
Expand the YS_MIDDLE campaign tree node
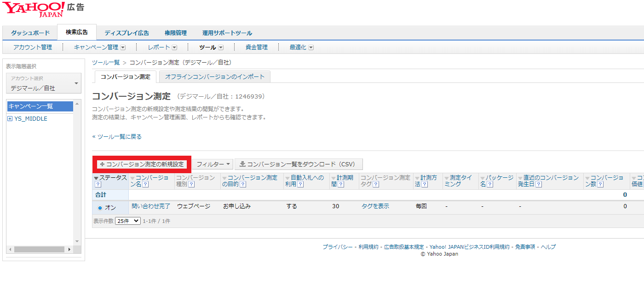coord(10,119)
